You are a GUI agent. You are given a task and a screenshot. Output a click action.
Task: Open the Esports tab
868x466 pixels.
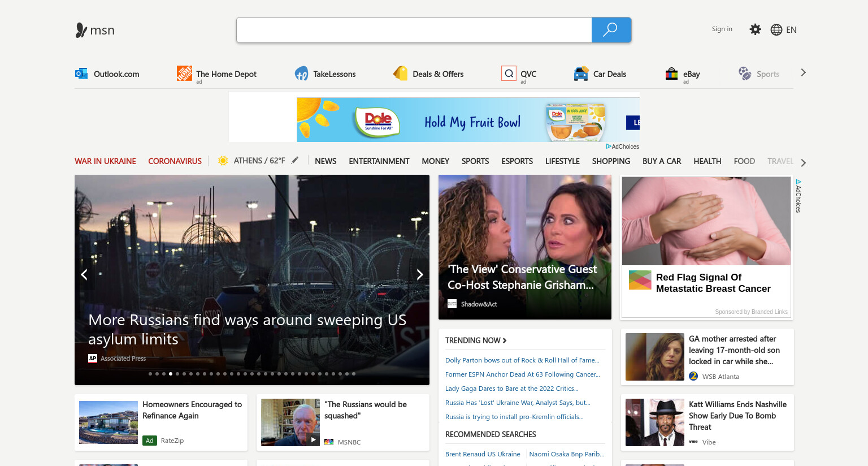click(x=517, y=161)
